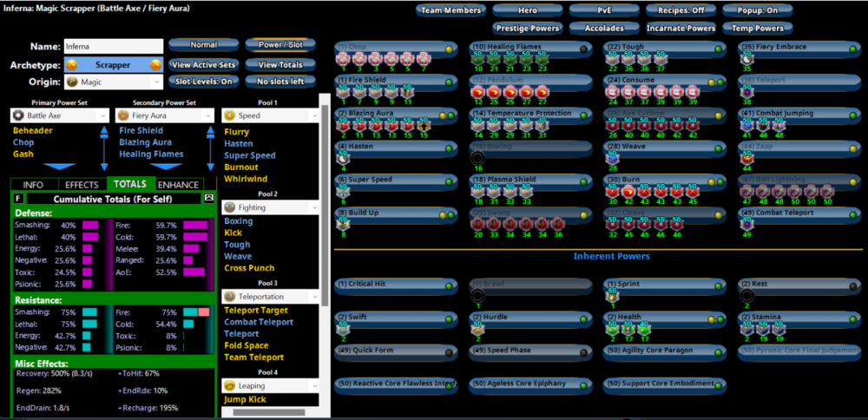Click the Hasten enhancement slot icon
Screen dimensions: 868x420
pyautogui.click(x=342, y=158)
